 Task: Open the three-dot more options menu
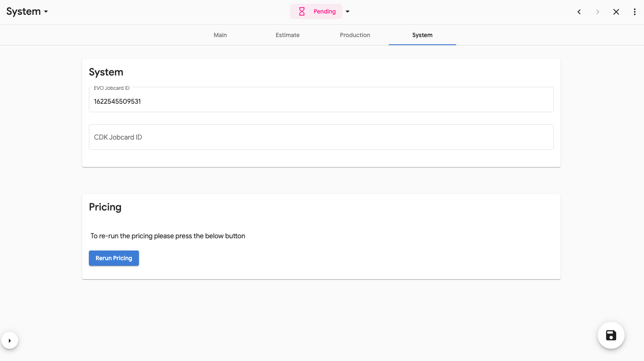635,12
